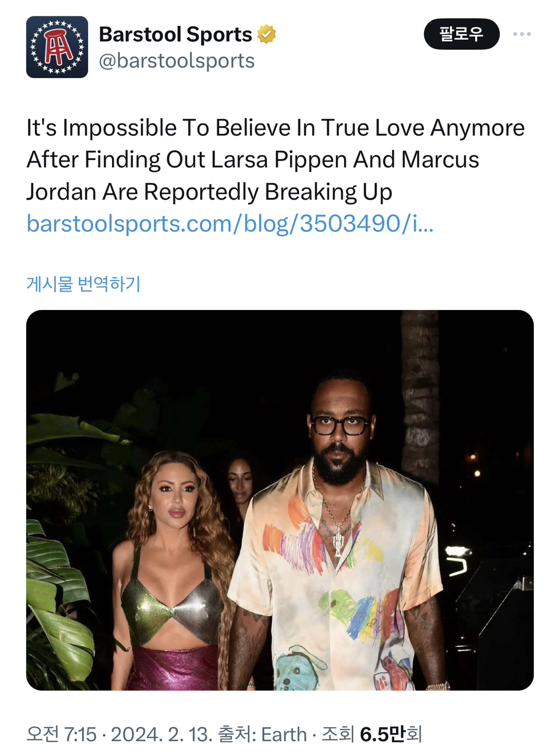Select the tweet headline text body
This screenshot has width=560, height=756.
tap(276, 160)
